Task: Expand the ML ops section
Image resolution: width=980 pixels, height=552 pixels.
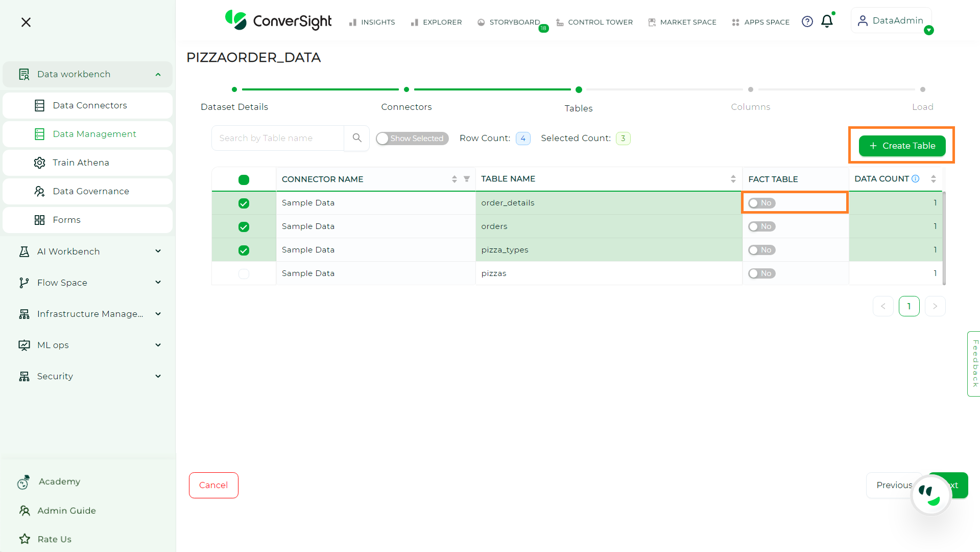Action: 158,345
